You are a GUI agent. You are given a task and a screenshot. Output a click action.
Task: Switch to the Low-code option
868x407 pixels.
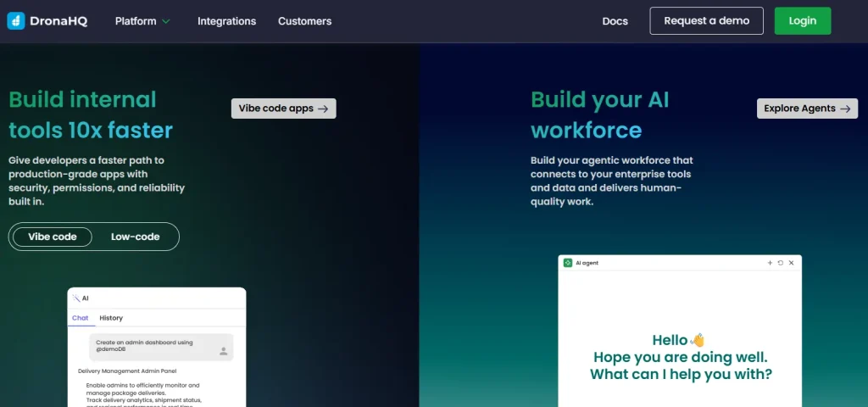(135, 237)
